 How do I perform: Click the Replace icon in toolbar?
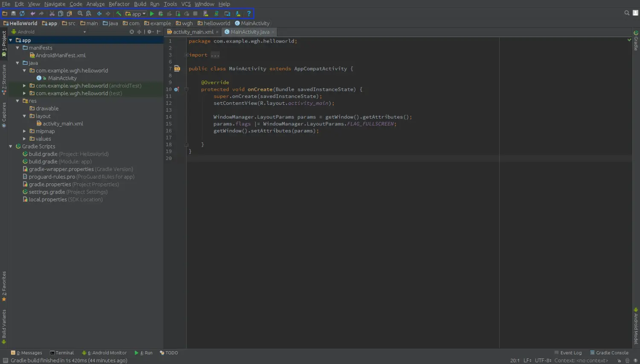88,14
